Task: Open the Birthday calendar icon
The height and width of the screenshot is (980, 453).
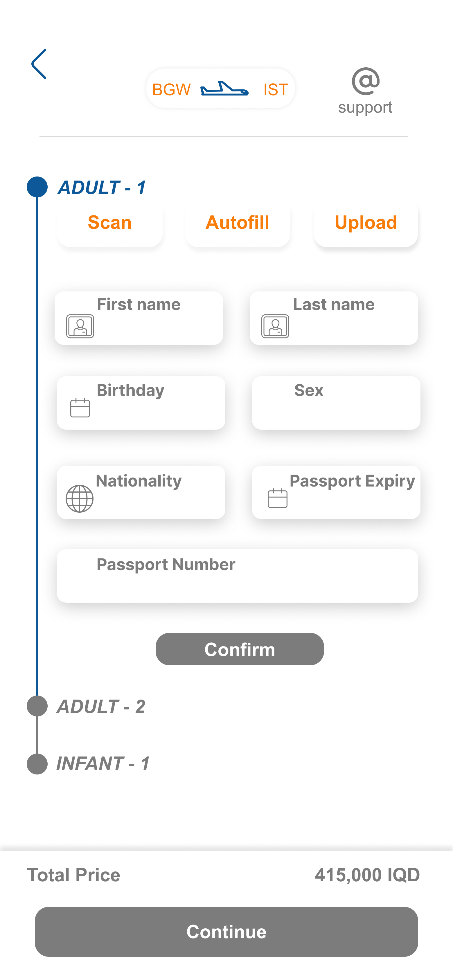Action: [x=80, y=408]
